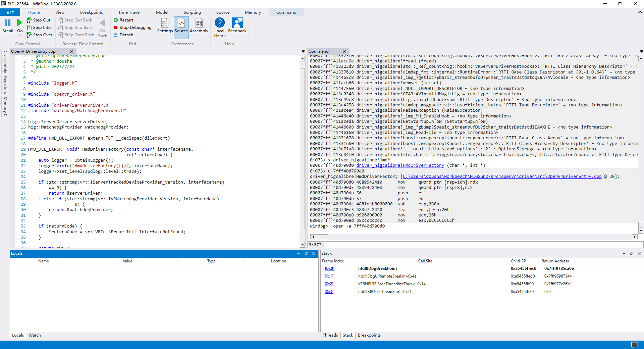The height and width of the screenshot is (349, 644).
Task: Click the Return Address column header
Action: [x=555, y=261]
